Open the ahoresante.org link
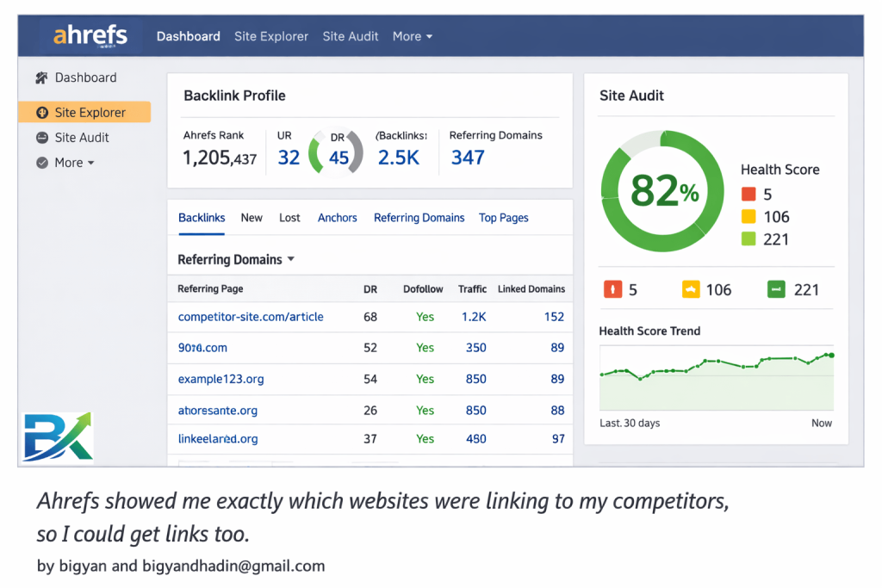The width and height of the screenshot is (882, 588). tap(218, 411)
